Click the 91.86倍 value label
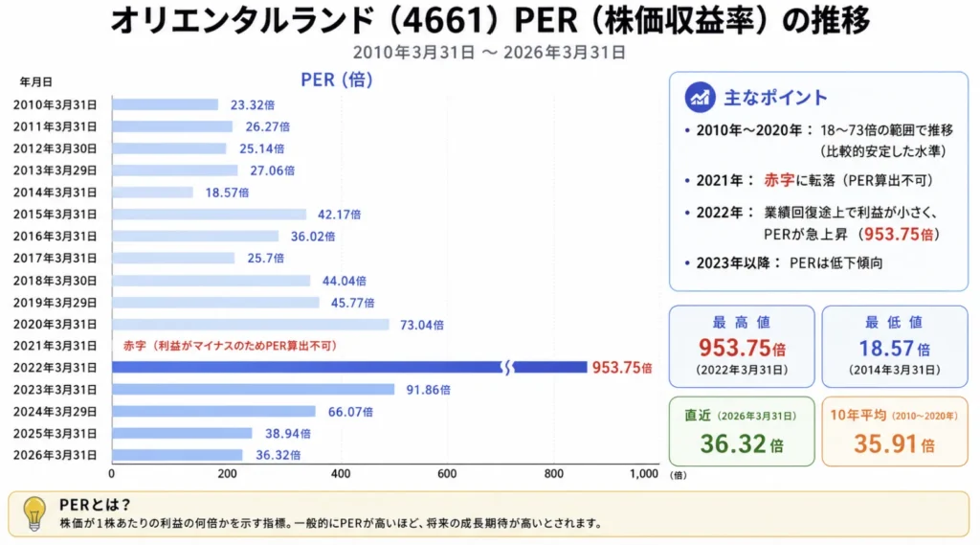980x545 pixels. (x=428, y=390)
